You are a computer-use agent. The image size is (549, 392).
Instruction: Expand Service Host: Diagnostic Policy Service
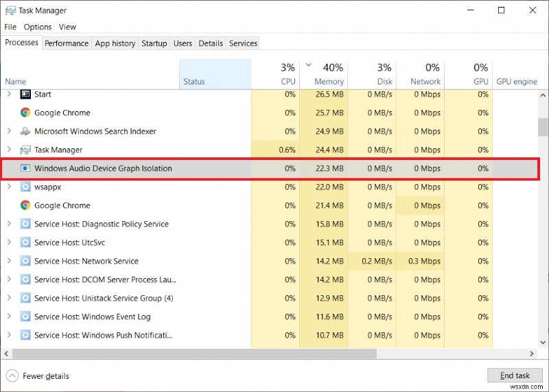pyautogui.click(x=9, y=224)
